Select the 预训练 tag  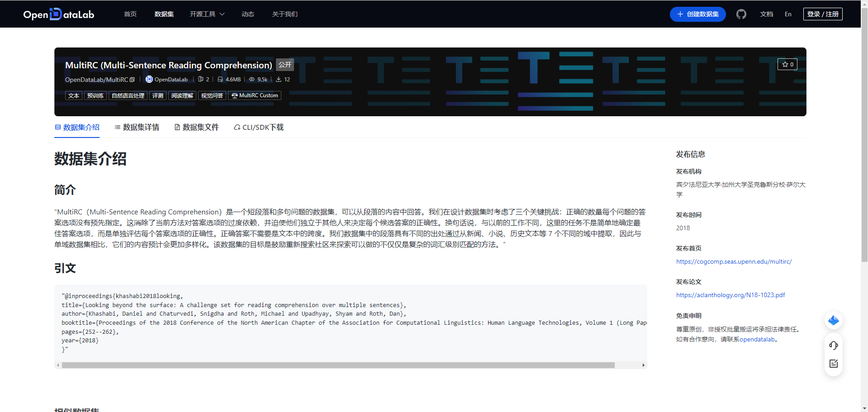[95, 95]
